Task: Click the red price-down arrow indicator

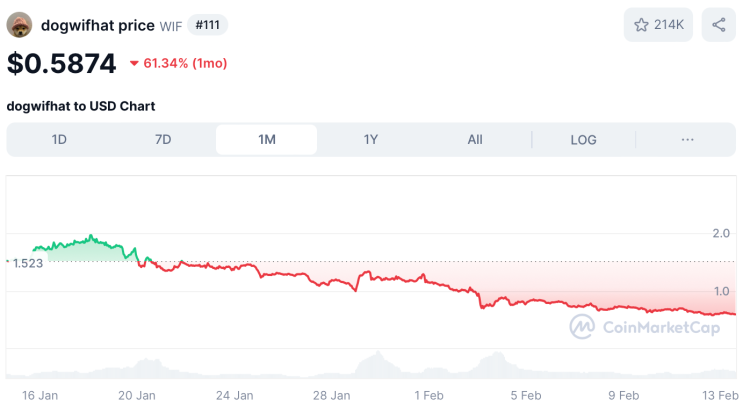Action: coord(134,64)
